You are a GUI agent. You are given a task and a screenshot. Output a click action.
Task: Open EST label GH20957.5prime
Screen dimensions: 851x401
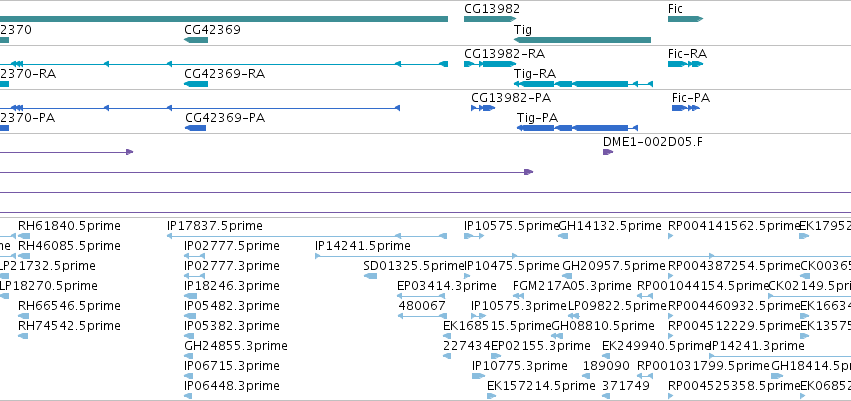614,266
